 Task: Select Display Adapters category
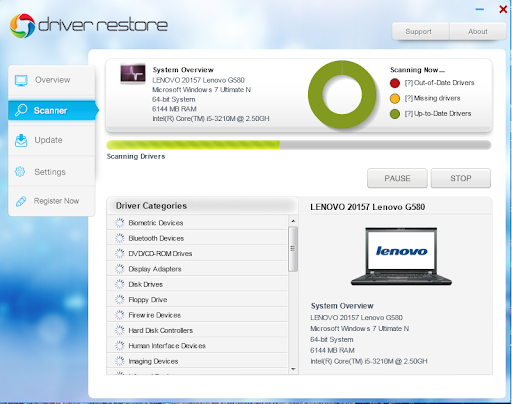pyautogui.click(x=197, y=269)
